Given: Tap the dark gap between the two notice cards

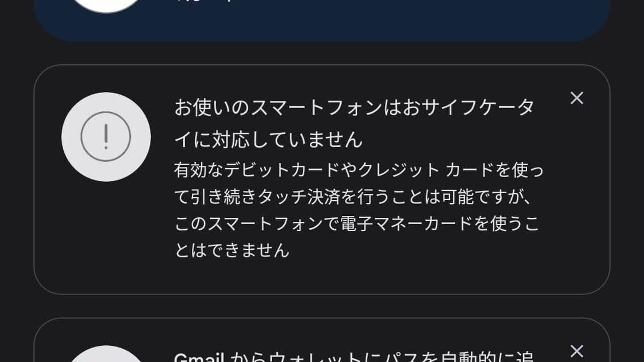Looking at the screenshot, I should (322, 306).
